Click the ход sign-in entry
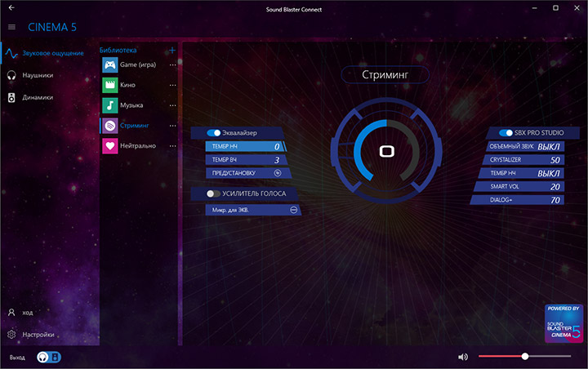The height and width of the screenshot is (369, 588). [x=28, y=313]
